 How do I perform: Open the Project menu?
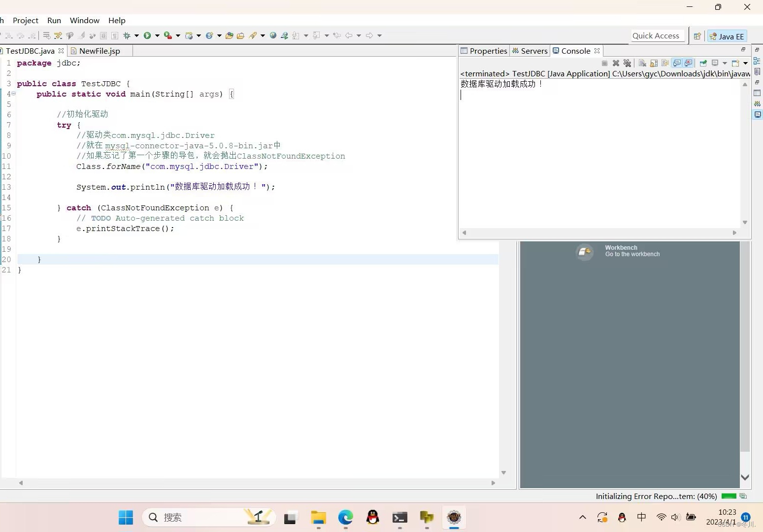click(26, 20)
